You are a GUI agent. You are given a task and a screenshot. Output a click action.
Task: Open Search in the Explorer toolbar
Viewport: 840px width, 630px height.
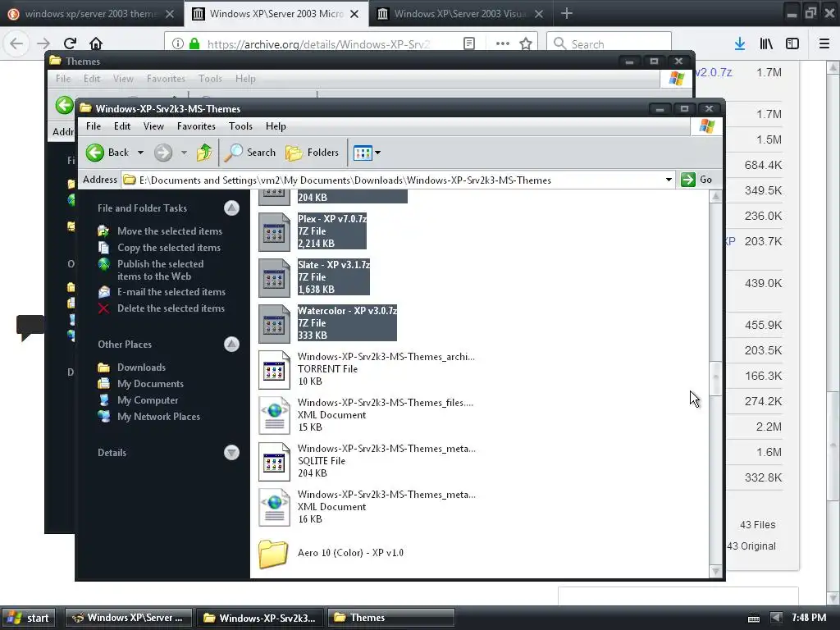point(249,153)
